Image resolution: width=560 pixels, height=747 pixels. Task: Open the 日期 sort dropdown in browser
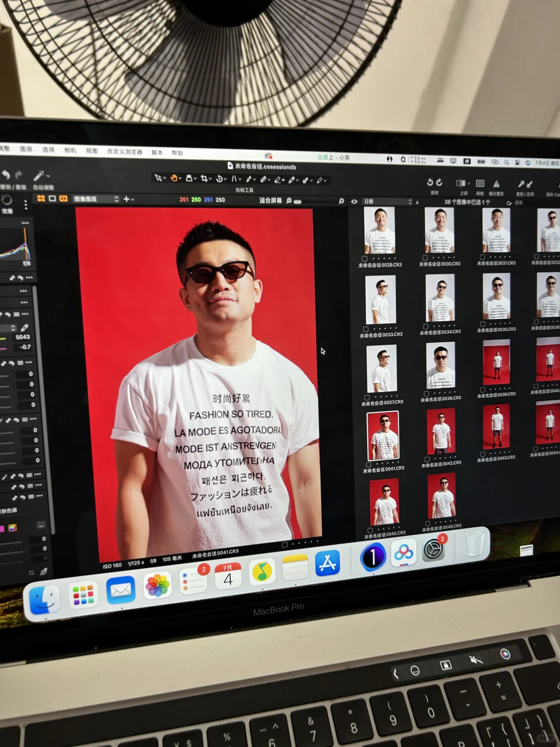point(387,201)
